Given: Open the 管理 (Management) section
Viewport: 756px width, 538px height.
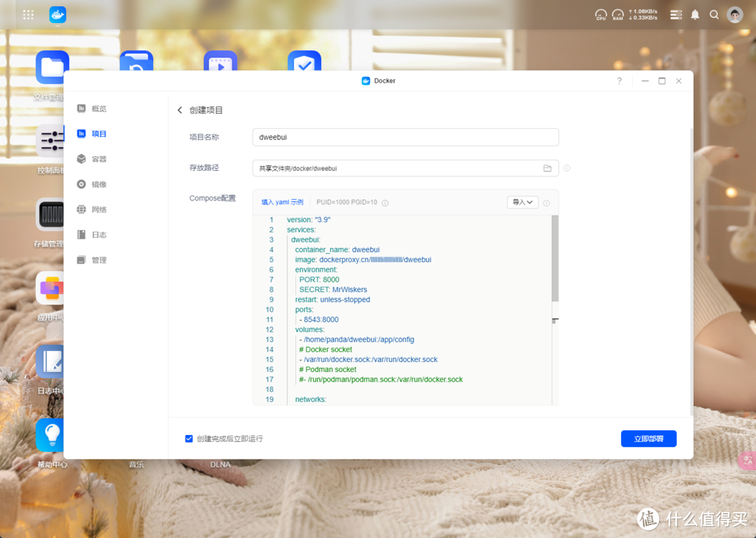Looking at the screenshot, I should click(98, 260).
